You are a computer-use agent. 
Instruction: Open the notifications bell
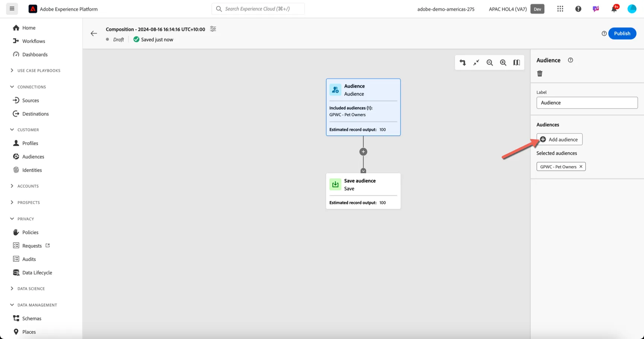pyautogui.click(x=614, y=9)
